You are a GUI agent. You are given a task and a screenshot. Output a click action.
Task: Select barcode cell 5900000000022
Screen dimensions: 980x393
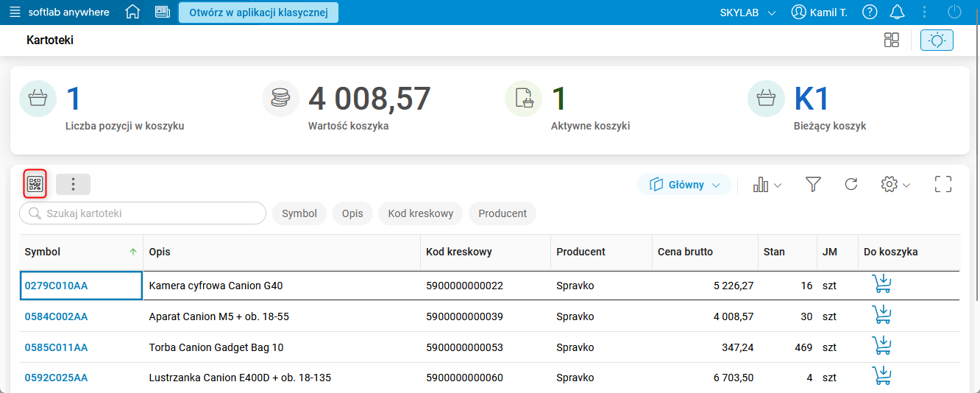click(x=486, y=286)
